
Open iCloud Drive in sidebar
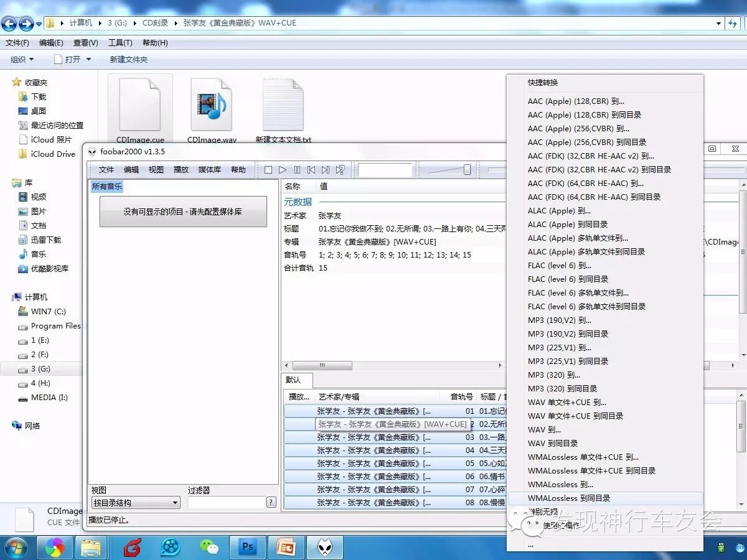pyautogui.click(x=53, y=154)
